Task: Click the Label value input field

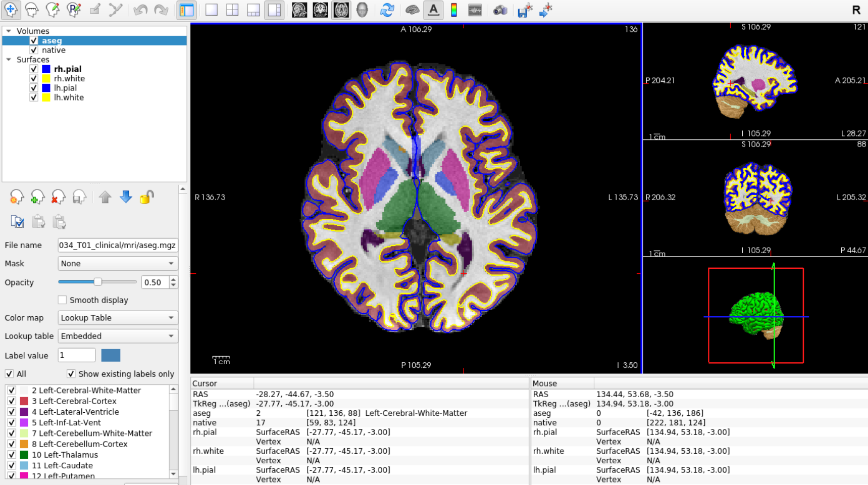Action: pyautogui.click(x=77, y=355)
